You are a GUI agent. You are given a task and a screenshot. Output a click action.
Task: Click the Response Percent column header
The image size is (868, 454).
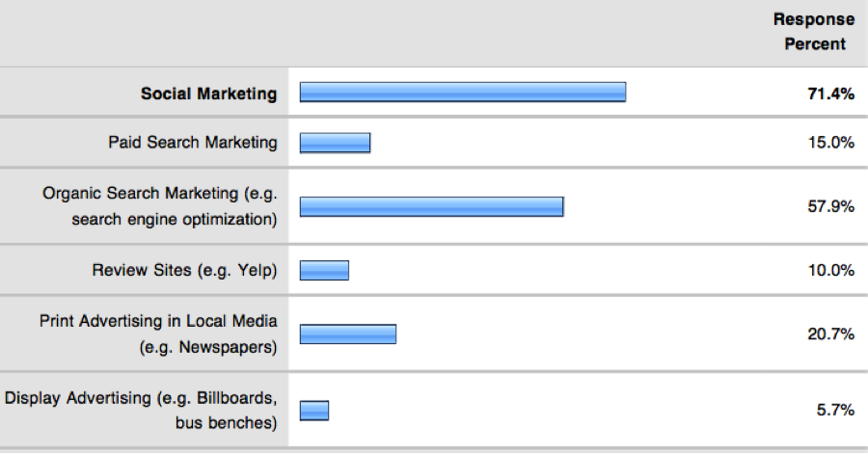pyautogui.click(x=814, y=32)
